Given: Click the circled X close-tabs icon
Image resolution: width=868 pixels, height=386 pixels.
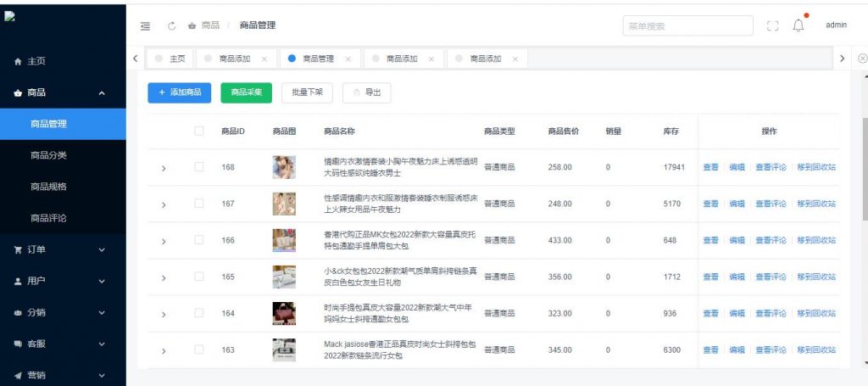Looking at the screenshot, I should [862, 59].
